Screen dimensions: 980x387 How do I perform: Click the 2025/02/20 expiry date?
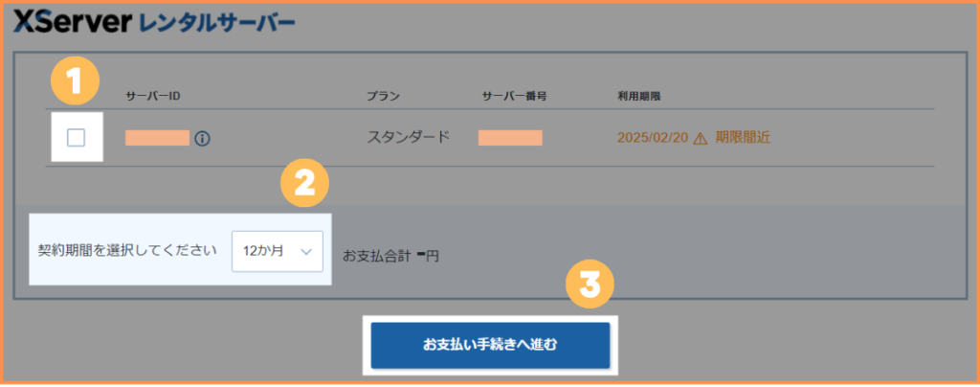point(653,138)
